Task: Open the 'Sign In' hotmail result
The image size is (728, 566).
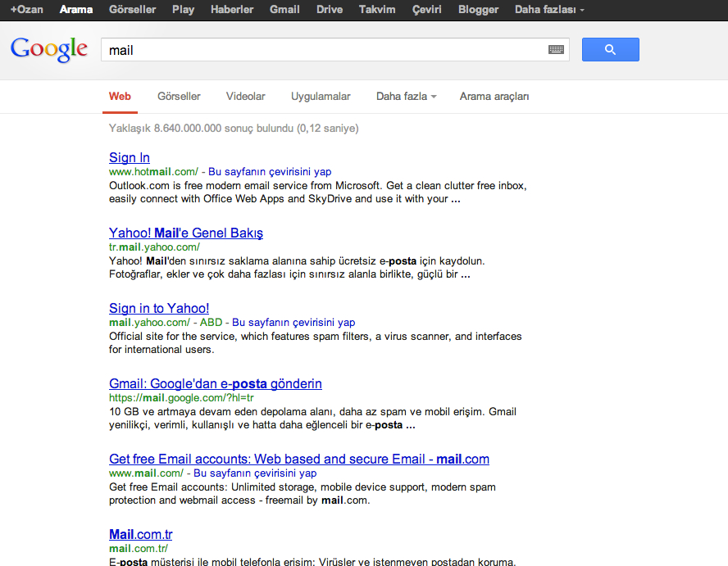Action: pyautogui.click(x=130, y=158)
